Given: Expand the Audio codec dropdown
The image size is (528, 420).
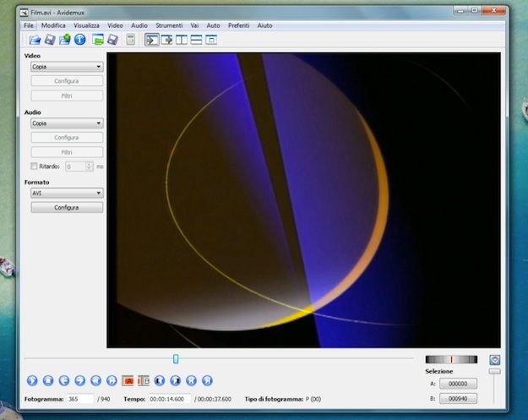Looking at the screenshot, I should click(x=67, y=123).
